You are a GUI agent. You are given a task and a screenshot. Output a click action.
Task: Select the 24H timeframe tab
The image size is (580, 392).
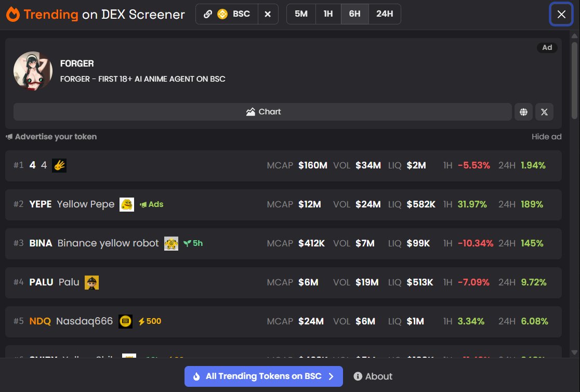click(385, 14)
